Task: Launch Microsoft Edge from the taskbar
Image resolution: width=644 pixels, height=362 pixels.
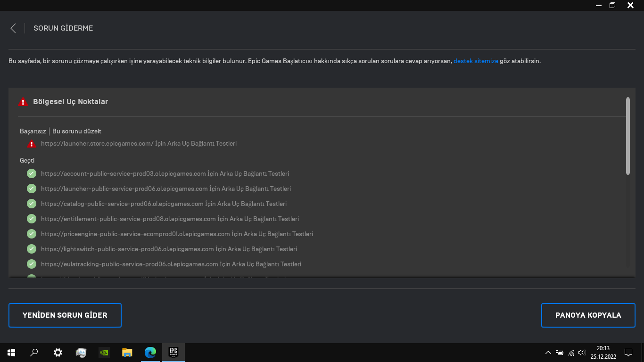Action: (150, 353)
